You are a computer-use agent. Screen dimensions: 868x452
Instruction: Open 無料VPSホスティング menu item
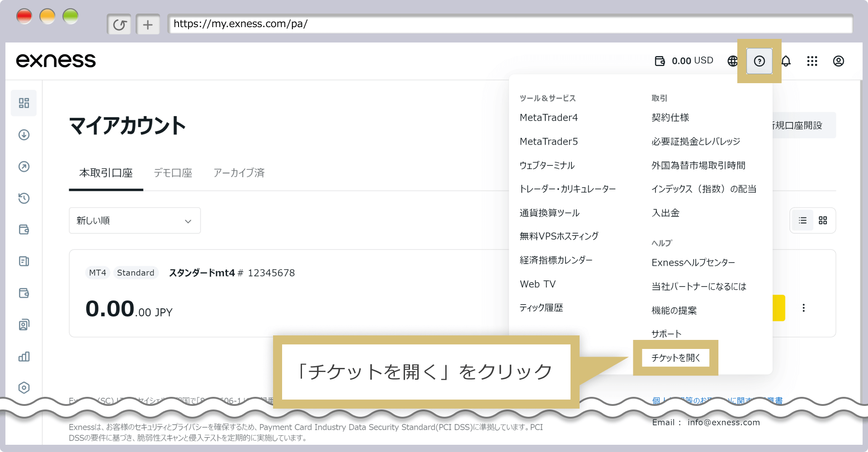pyautogui.click(x=559, y=236)
